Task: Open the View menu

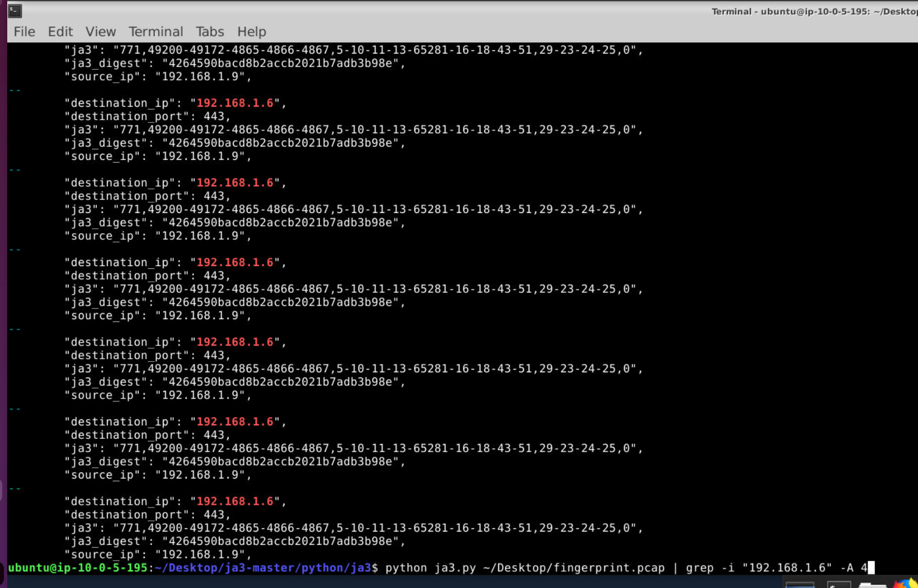Action: click(x=101, y=32)
